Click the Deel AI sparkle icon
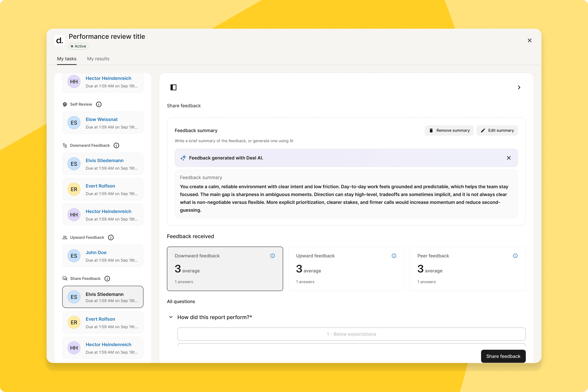 tap(183, 158)
